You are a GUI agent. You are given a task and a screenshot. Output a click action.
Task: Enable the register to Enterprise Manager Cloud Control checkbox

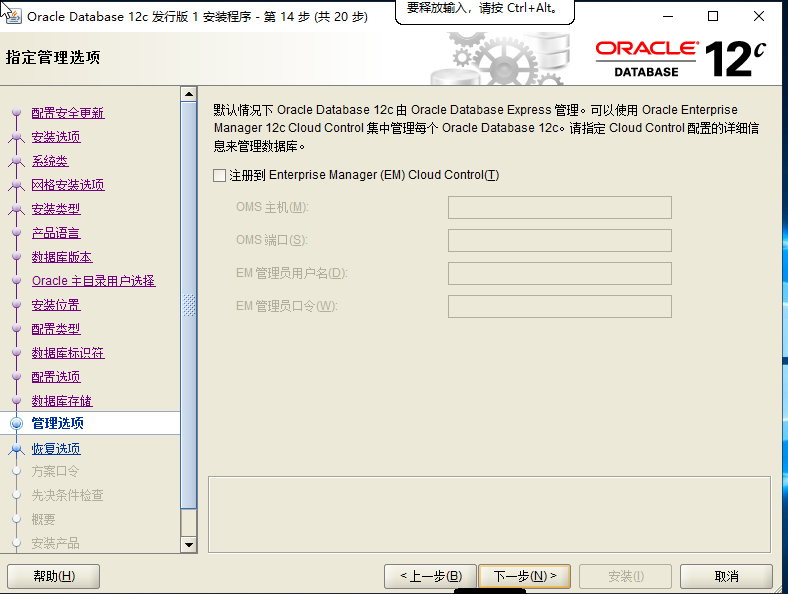[x=219, y=175]
